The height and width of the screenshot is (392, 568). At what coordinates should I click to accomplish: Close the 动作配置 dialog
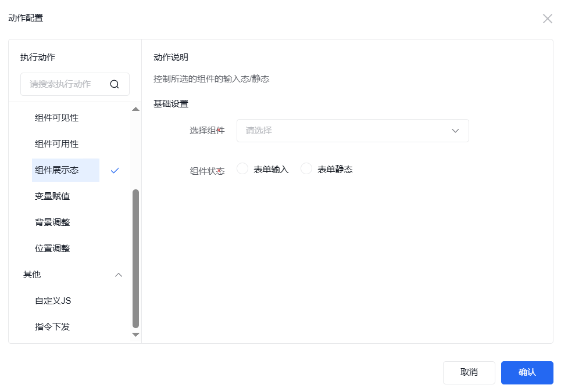coord(547,19)
